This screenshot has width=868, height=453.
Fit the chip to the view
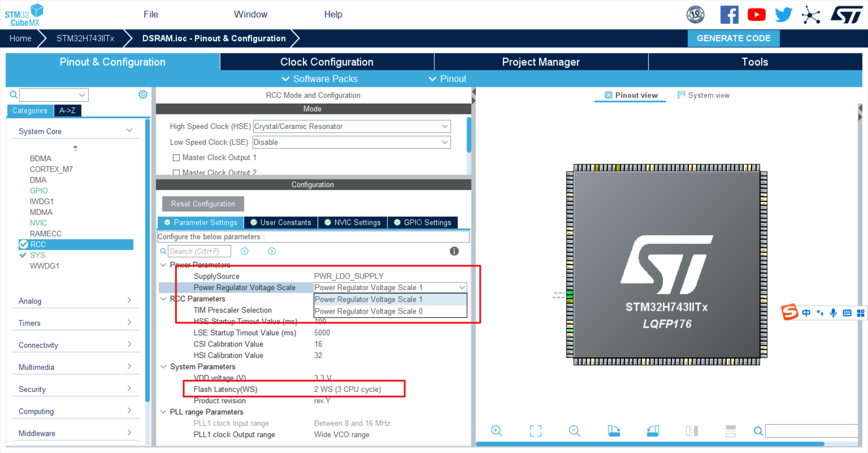pyautogui.click(x=535, y=431)
